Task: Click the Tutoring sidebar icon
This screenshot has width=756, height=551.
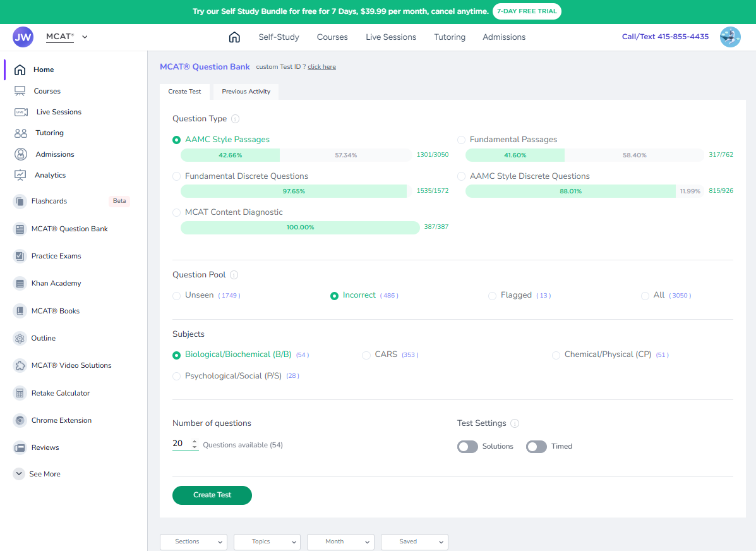Action: (21, 133)
